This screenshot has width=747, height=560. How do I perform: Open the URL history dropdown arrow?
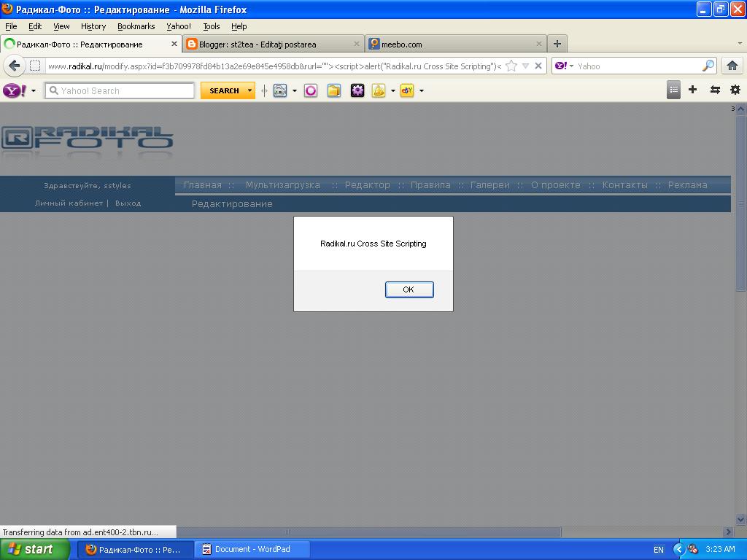click(x=525, y=66)
